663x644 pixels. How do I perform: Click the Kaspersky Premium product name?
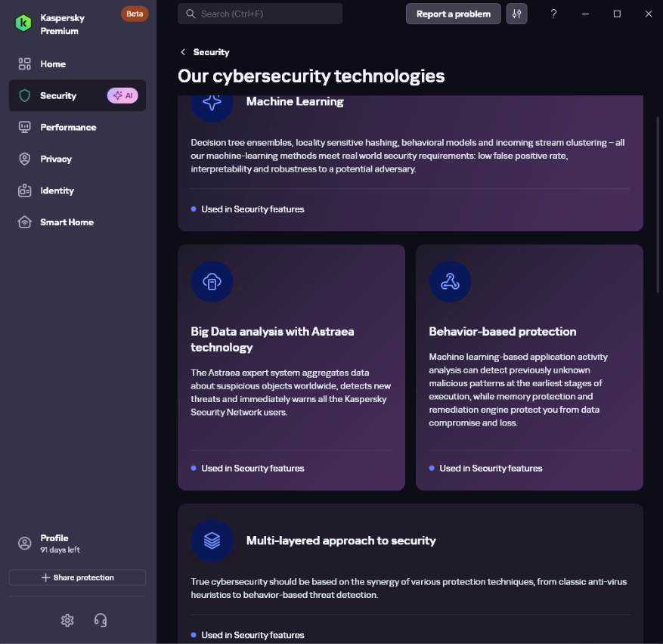tap(62, 24)
